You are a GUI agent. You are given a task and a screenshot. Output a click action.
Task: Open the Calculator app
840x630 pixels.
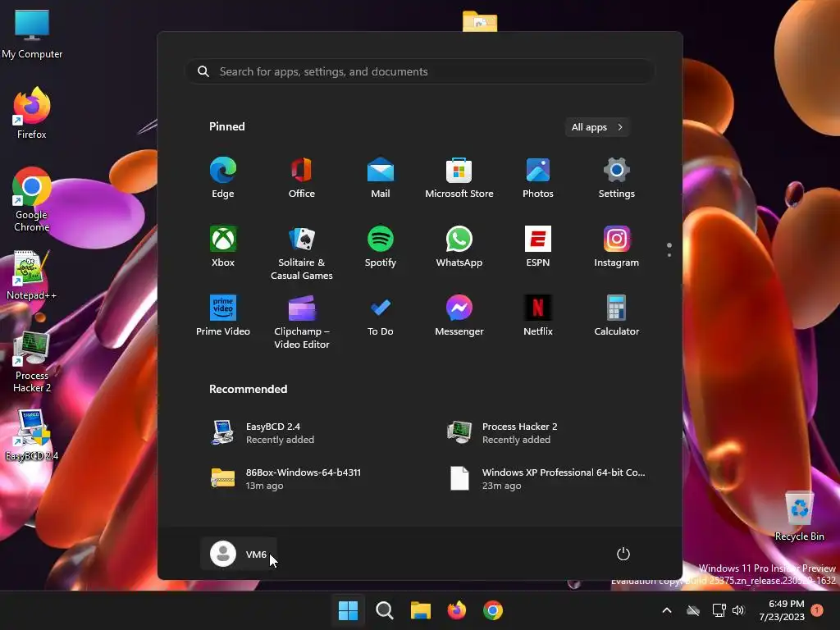(x=617, y=316)
